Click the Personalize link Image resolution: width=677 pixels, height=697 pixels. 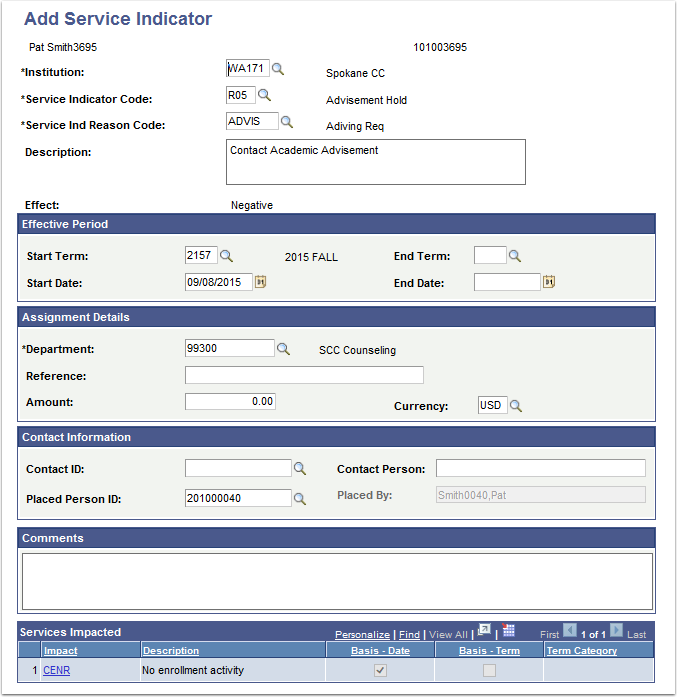point(362,635)
